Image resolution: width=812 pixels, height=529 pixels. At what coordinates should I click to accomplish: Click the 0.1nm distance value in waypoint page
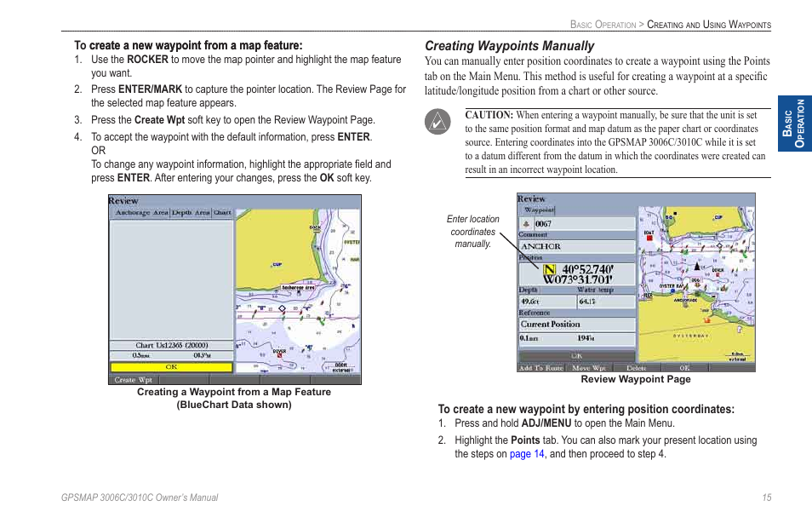tap(529, 338)
